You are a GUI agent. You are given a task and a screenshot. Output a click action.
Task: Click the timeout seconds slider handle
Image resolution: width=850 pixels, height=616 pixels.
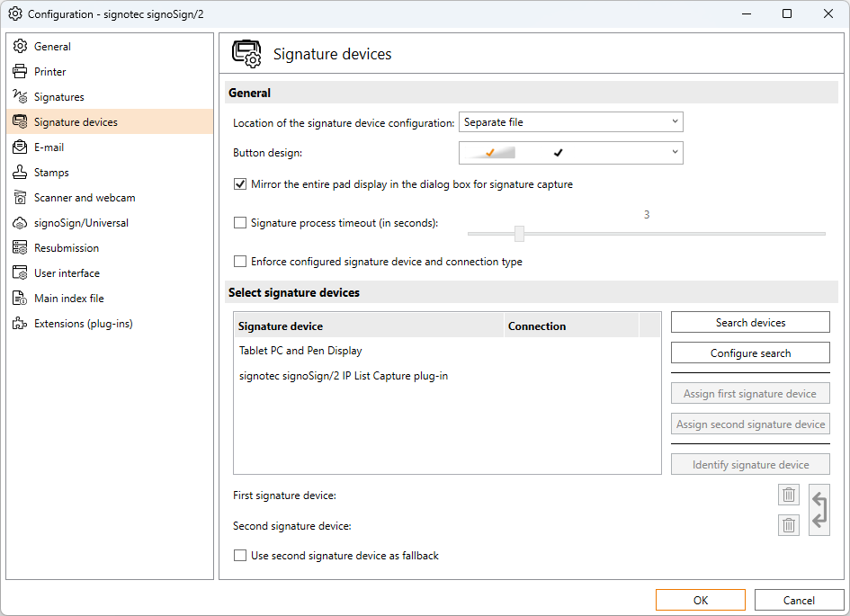click(519, 234)
